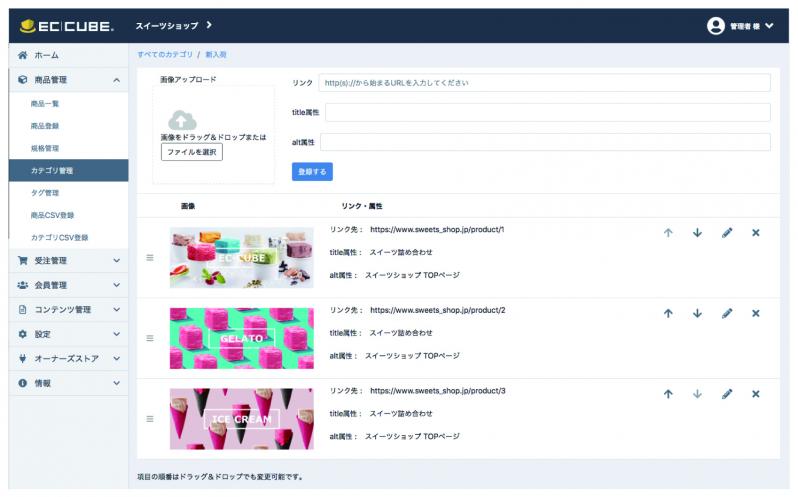Expand the コンテンツ管理 sidebar section
Viewport: 798px width, 497px height.
coord(68,310)
